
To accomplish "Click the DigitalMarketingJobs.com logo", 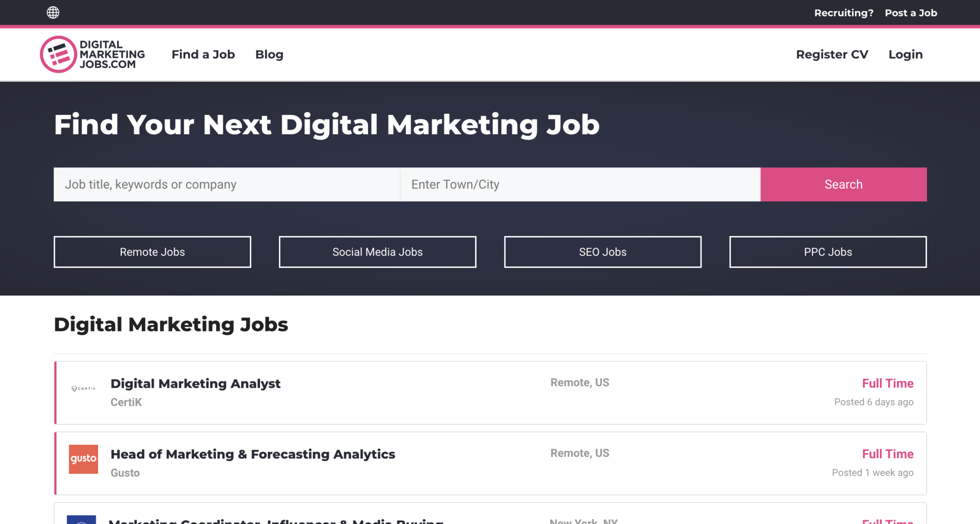I will [x=92, y=55].
